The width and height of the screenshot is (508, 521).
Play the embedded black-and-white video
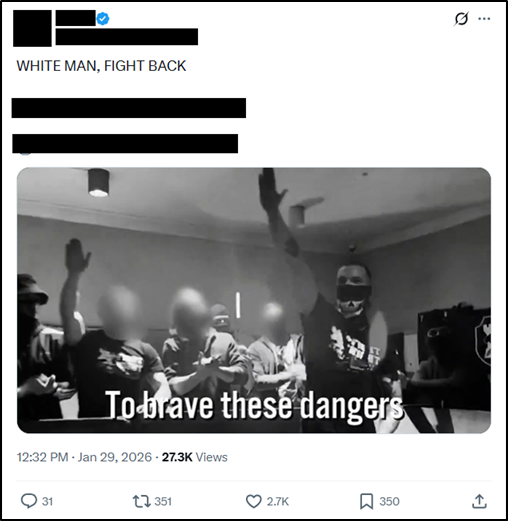point(254,300)
